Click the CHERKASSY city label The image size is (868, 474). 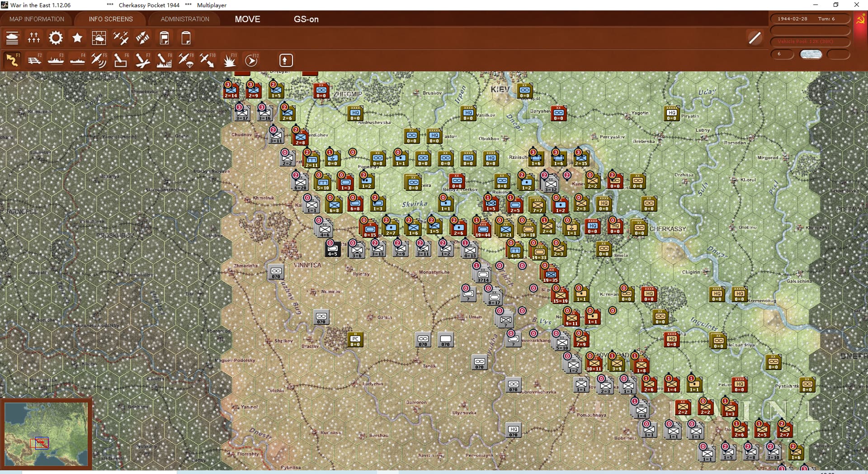click(x=668, y=229)
